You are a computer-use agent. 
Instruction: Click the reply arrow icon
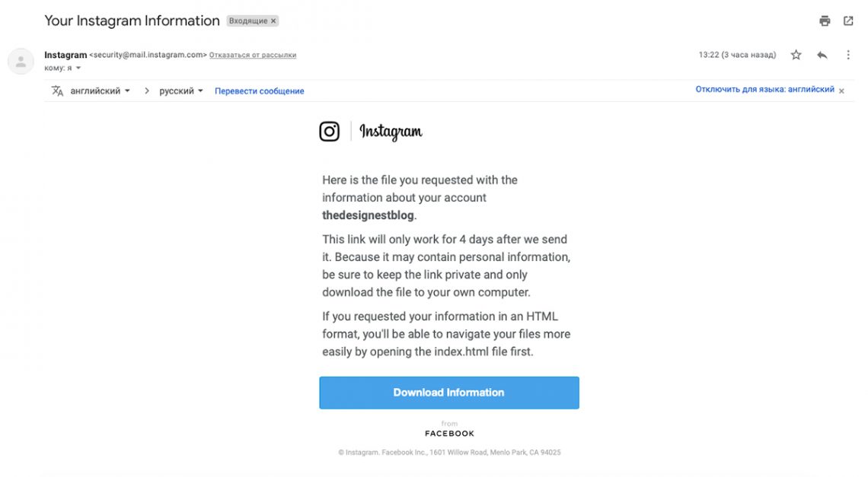coord(821,54)
